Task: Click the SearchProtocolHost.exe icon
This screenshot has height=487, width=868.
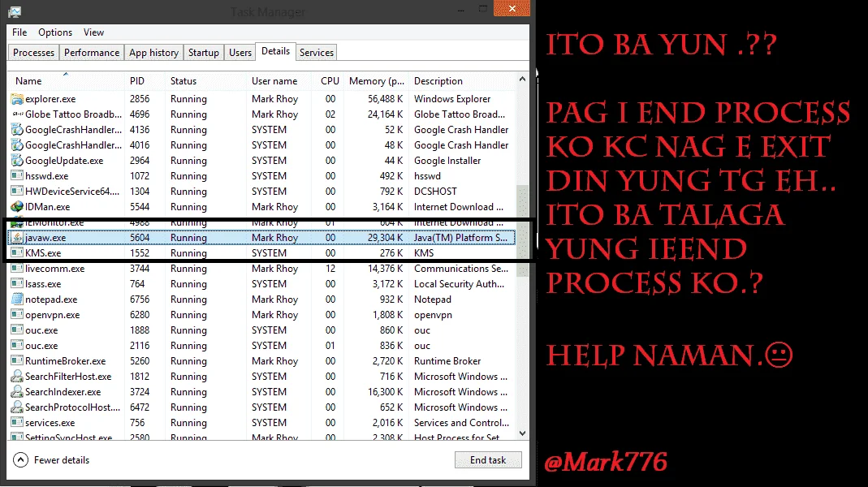Action: pos(17,407)
